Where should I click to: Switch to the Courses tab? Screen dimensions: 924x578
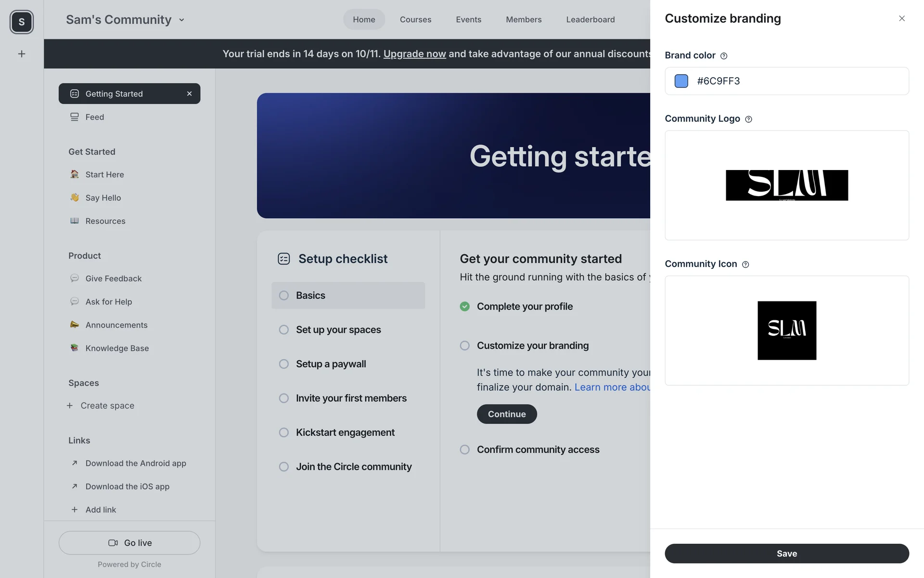[x=415, y=20]
